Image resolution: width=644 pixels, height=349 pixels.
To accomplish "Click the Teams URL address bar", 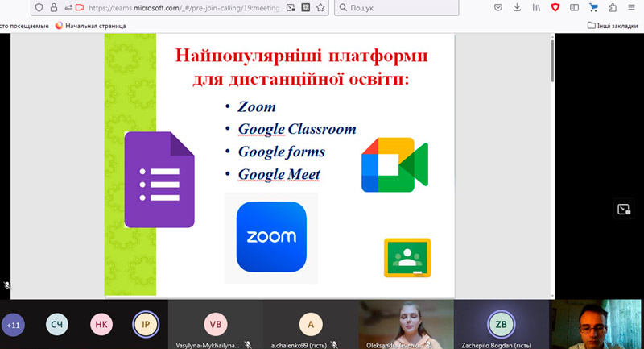I will tap(185, 8).
